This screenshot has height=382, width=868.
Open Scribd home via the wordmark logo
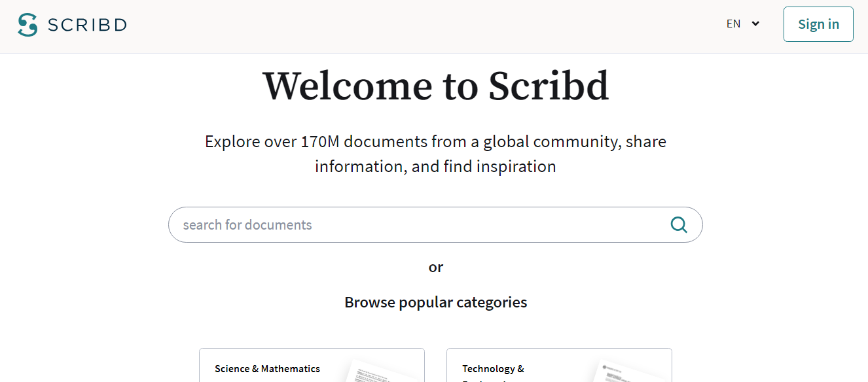coord(87,24)
